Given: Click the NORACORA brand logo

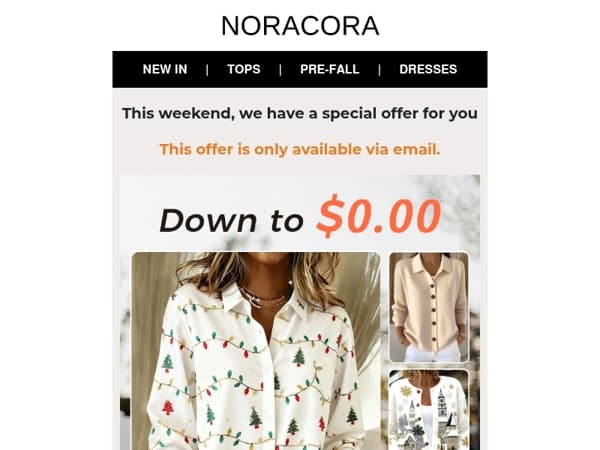Looking at the screenshot, I should pyautogui.click(x=300, y=26).
